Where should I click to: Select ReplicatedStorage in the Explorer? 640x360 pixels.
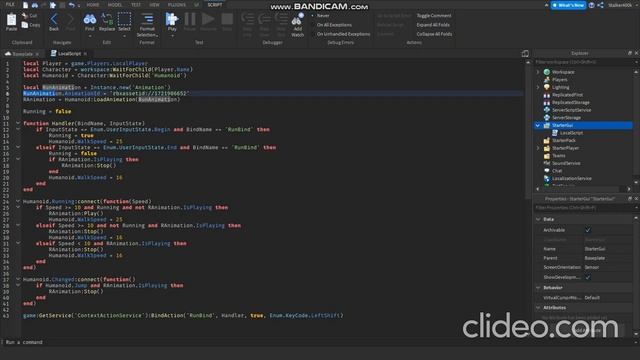[571, 102]
